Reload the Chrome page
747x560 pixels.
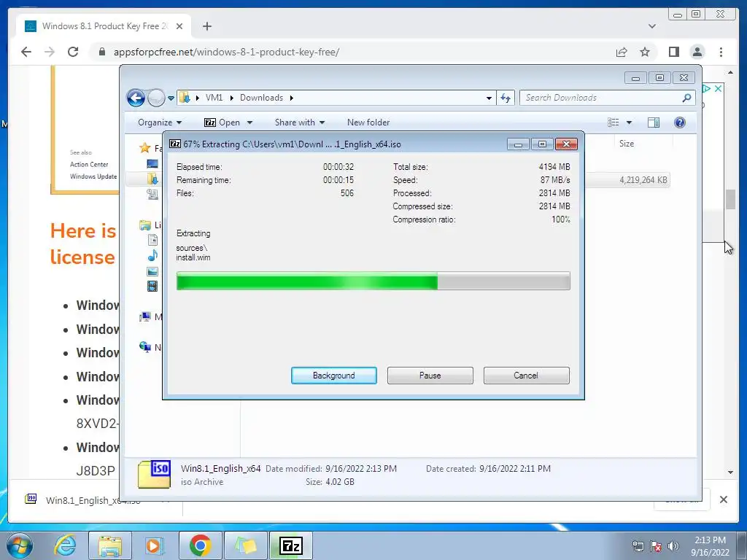coord(73,52)
